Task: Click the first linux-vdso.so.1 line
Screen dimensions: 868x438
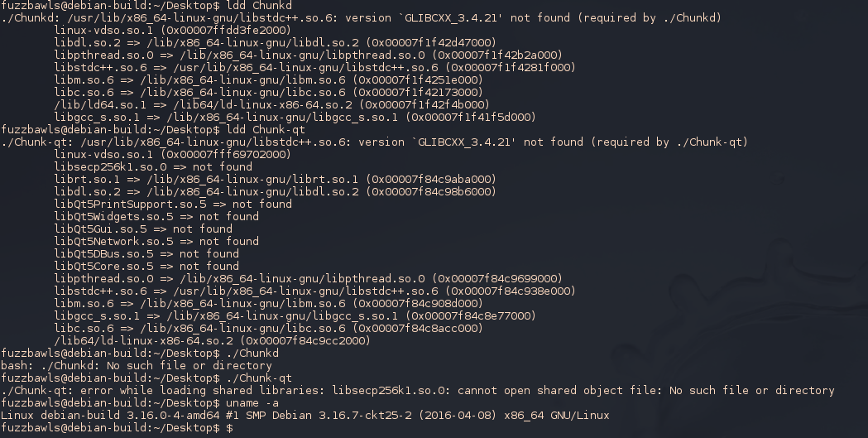Action: coord(173,30)
